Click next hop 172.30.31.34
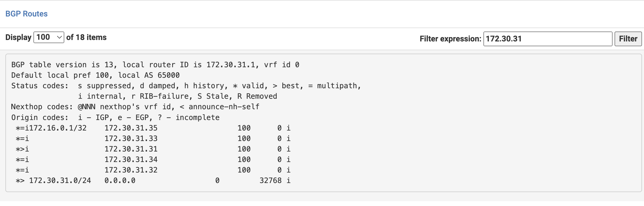 pyautogui.click(x=131, y=159)
